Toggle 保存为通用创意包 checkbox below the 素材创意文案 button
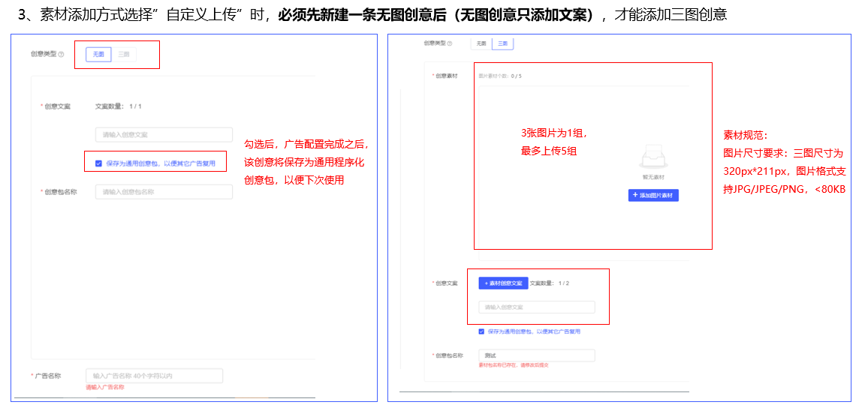The width and height of the screenshot is (868, 417). (481, 331)
